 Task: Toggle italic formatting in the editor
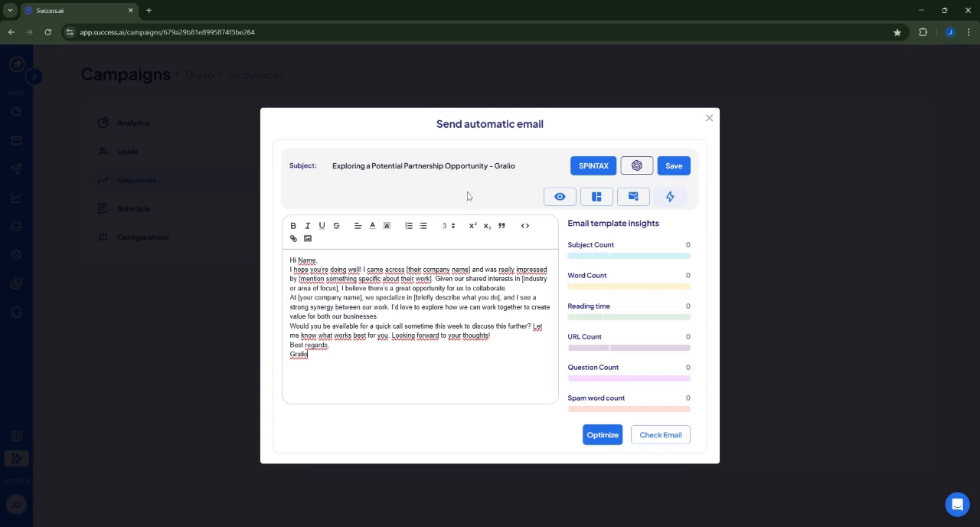[x=308, y=226]
